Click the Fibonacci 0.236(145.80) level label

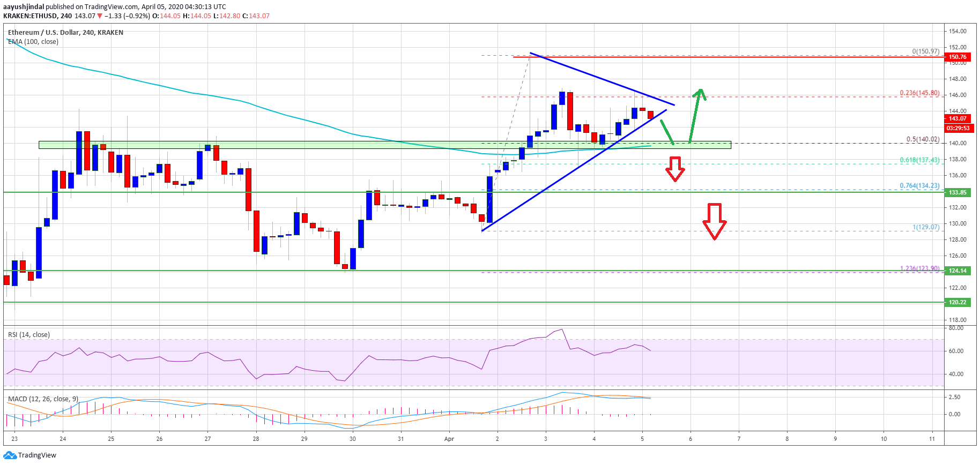[x=919, y=93]
